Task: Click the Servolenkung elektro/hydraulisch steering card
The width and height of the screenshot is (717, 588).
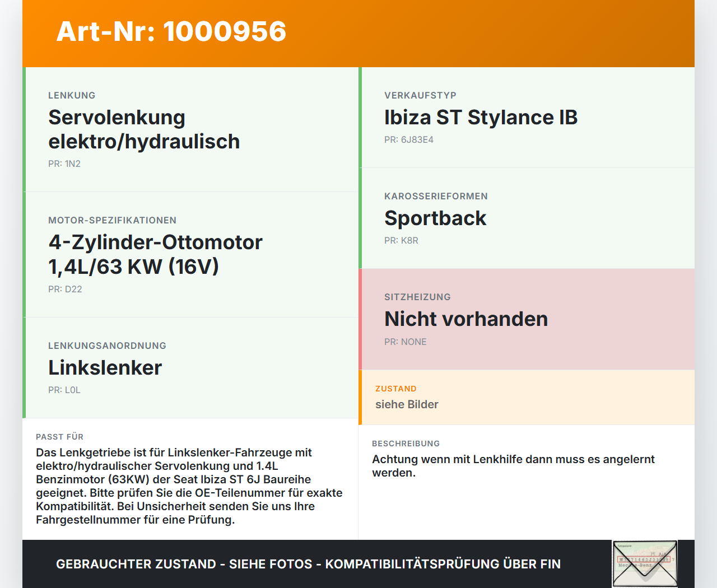Action: [x=190, y=129]
